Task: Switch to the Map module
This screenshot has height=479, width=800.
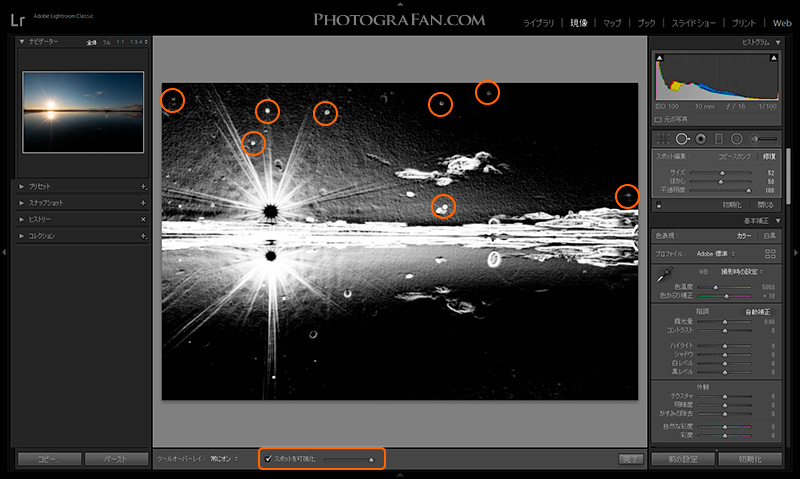Action: (612, 23)
